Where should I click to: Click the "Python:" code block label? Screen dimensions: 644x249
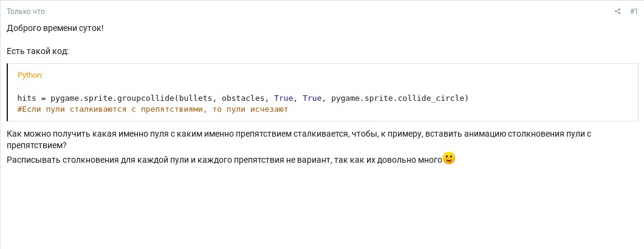(30, 75)
